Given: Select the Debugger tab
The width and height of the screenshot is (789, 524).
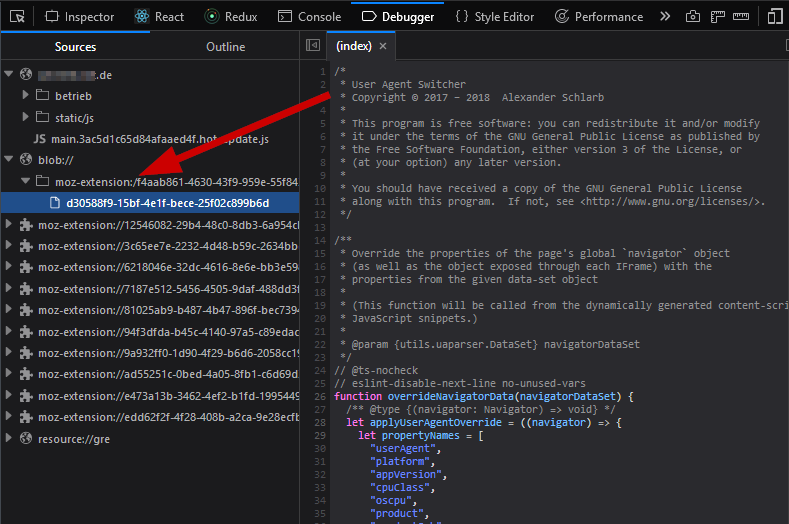Looking at the screenshot, I should 398,17.
